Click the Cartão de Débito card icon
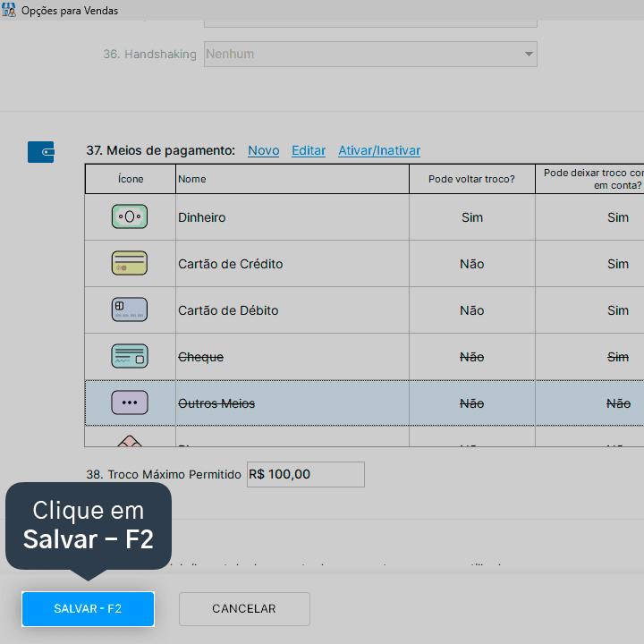This screenshot has height=644, width=644. pos(130,309)
